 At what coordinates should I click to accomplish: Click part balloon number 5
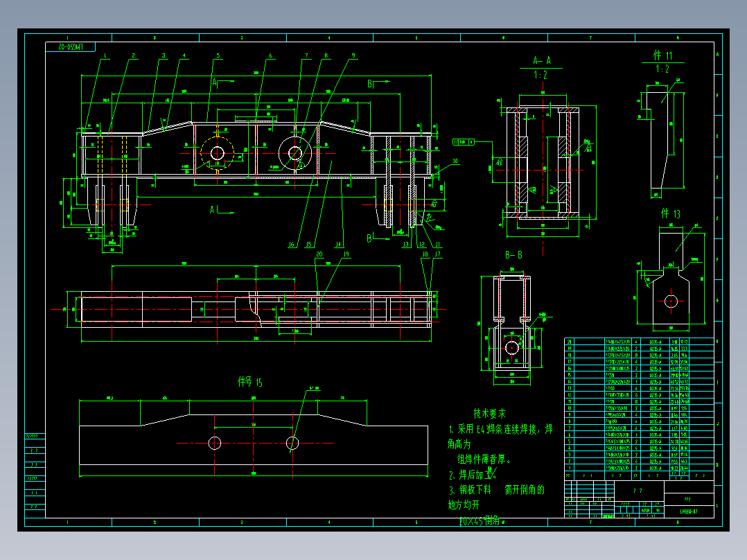(x=218, y=55)
